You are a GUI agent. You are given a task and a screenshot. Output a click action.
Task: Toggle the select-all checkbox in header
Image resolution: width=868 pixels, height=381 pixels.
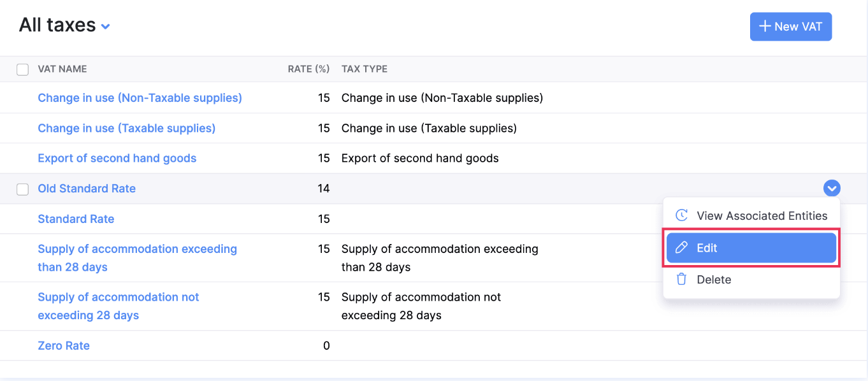[22, 69]
